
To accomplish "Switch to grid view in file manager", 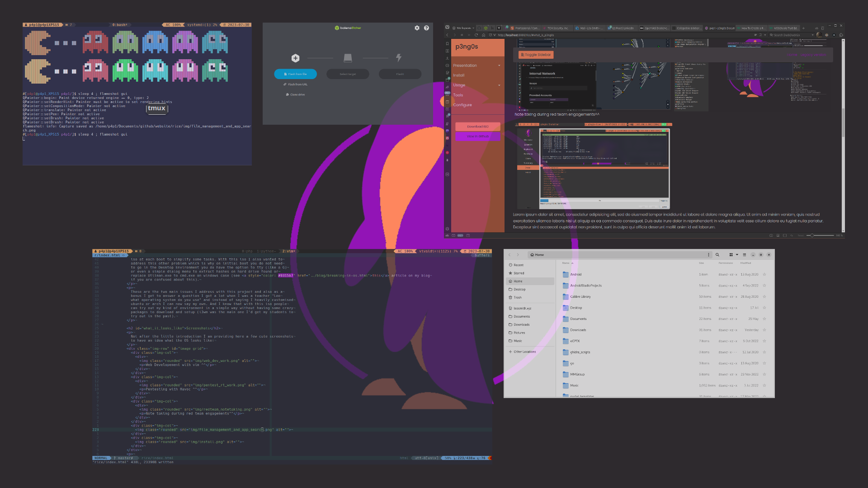I will pyautogui.click(x=731, y=255).
